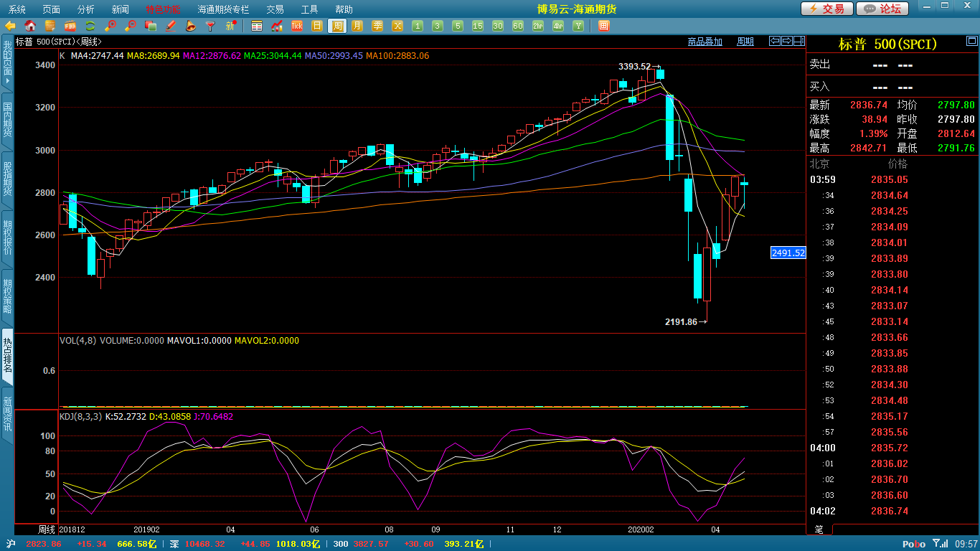Screen dimensions: 980x551
Task: Click the second red magnifier zoom icon
Action: [131, 26]
